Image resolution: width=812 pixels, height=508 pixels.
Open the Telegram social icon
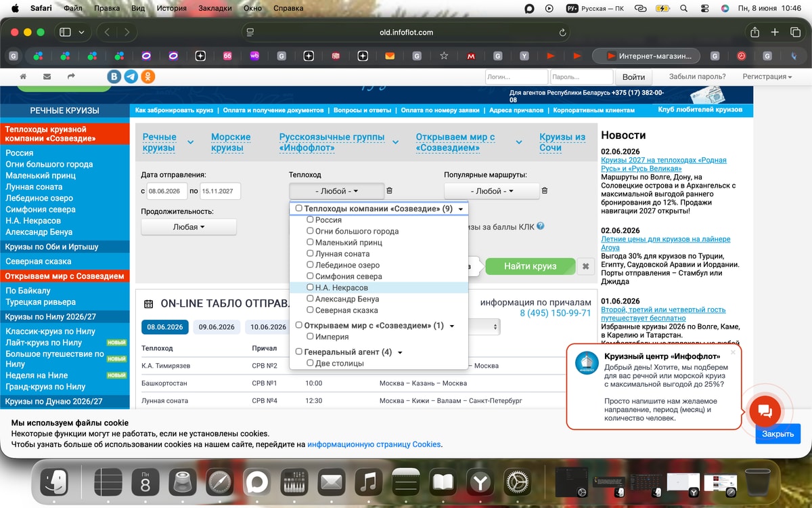coord(131,77)
